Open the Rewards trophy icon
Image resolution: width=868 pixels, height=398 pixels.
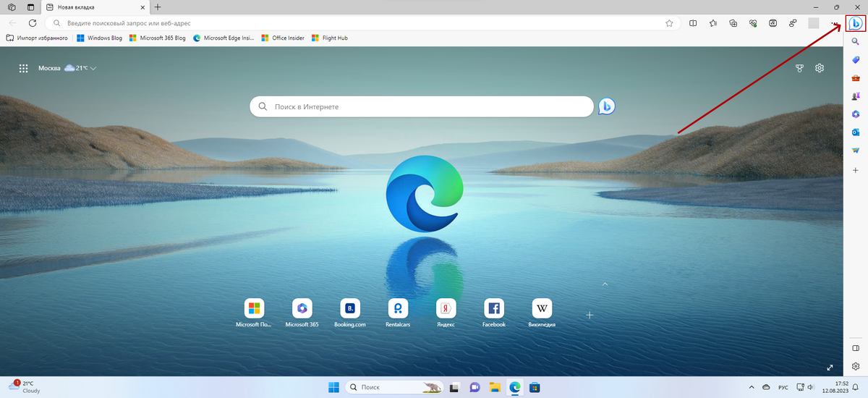[x=799, y=68]
